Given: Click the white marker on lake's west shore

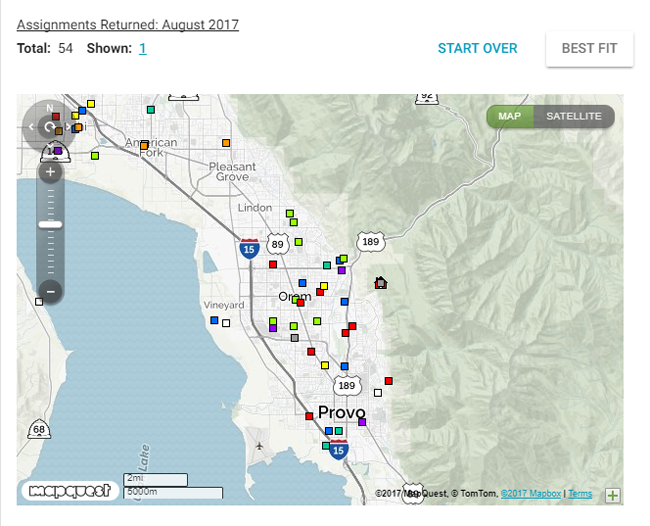Looking at the screenshot, I should click(39, 302).
